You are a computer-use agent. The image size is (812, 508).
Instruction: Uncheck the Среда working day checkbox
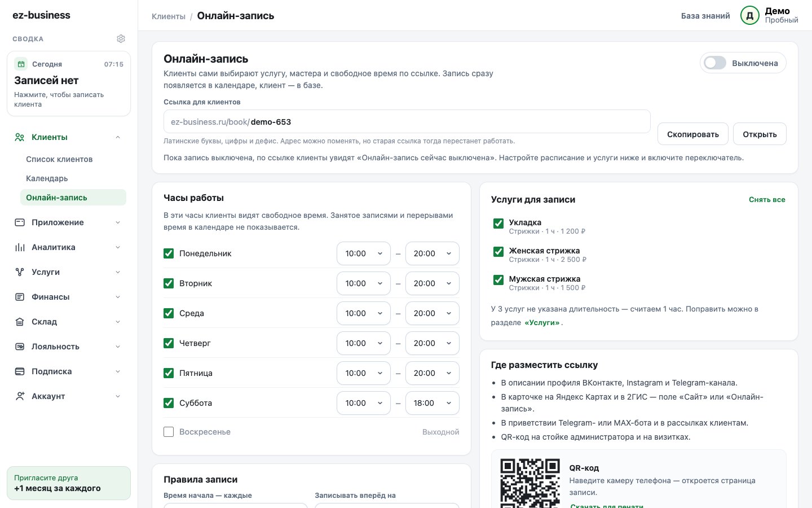pyautogui.click(x=169, y=313)
